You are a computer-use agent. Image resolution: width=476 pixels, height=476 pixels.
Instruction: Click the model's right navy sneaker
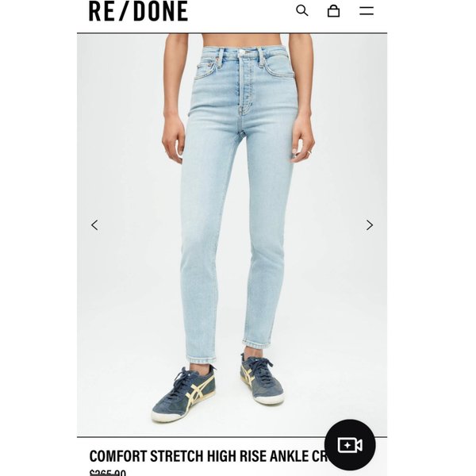[183, 394]
